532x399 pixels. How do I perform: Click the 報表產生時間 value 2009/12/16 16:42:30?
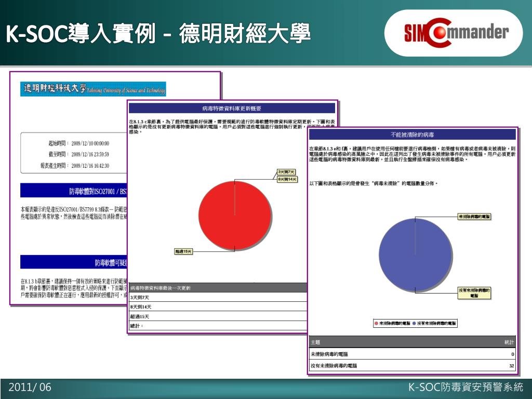click(x=90, y=166)
